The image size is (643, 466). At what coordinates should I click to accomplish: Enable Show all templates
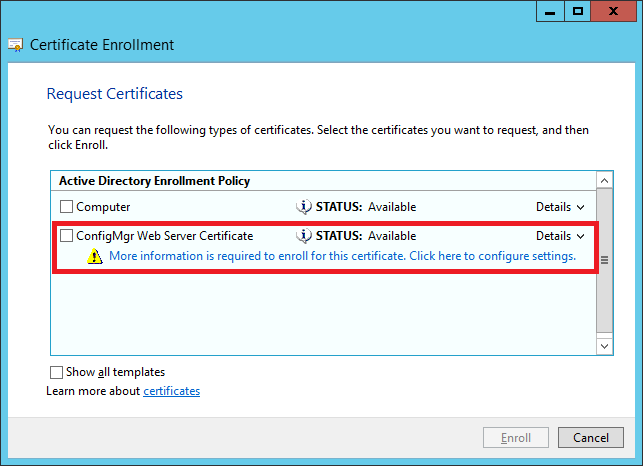click(56, 372)
